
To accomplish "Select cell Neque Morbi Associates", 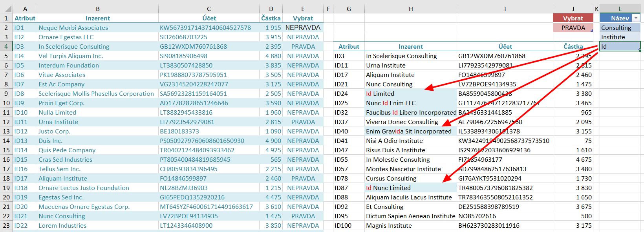I will click(x=98, y=27).
